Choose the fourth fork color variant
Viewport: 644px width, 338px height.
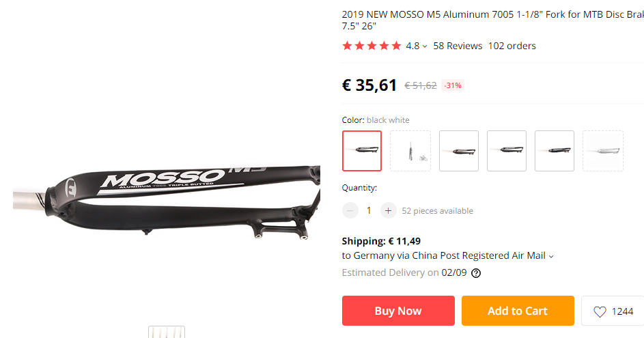507,151
